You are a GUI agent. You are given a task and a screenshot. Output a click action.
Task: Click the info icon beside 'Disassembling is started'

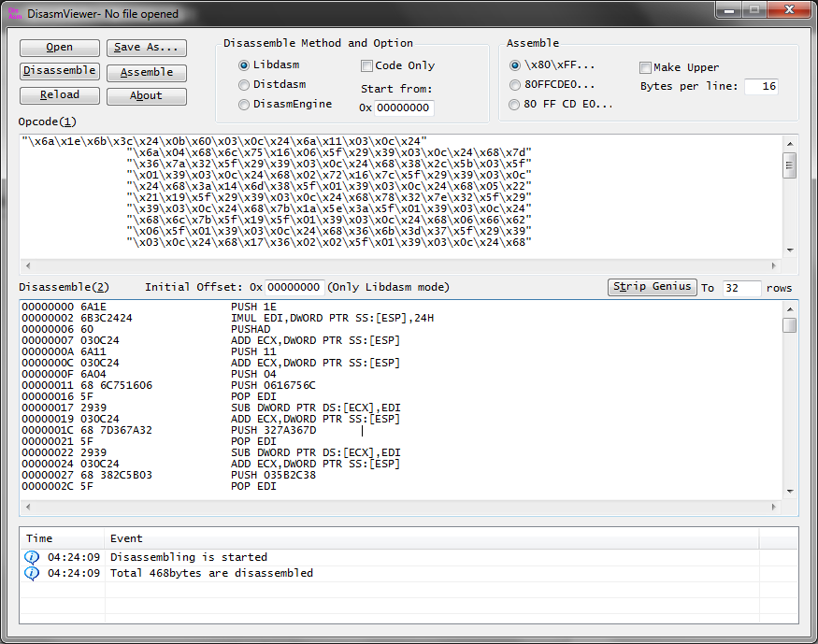click(x=31, y=557)
